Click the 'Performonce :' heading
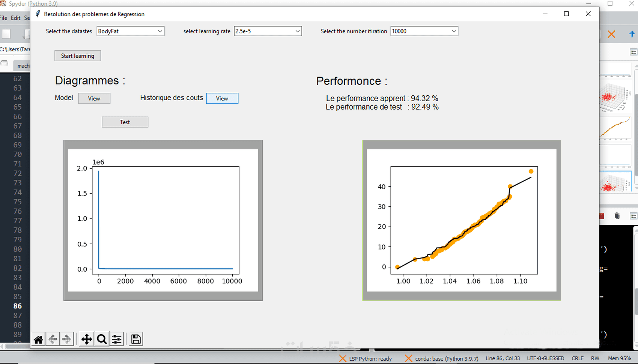 352,81
